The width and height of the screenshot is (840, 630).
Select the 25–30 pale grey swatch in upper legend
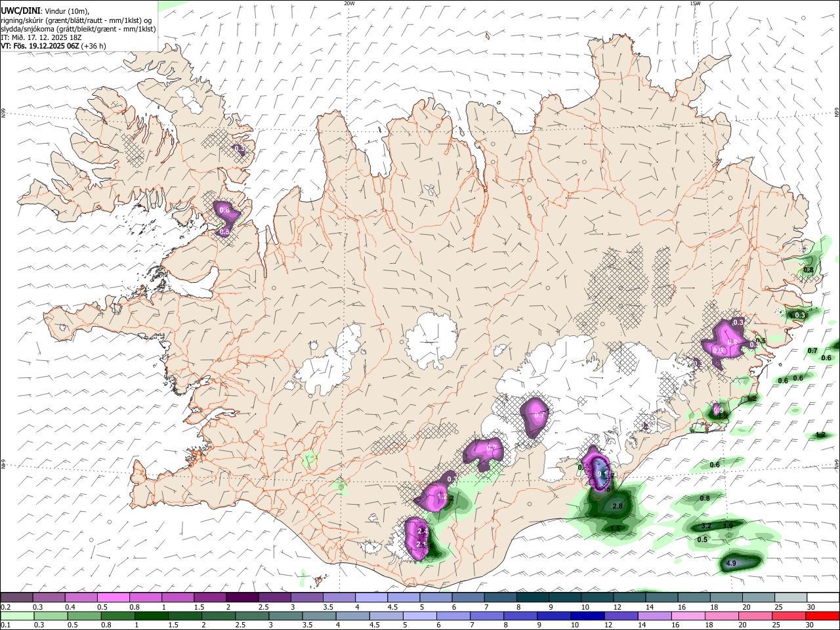[x=790, y=598]
